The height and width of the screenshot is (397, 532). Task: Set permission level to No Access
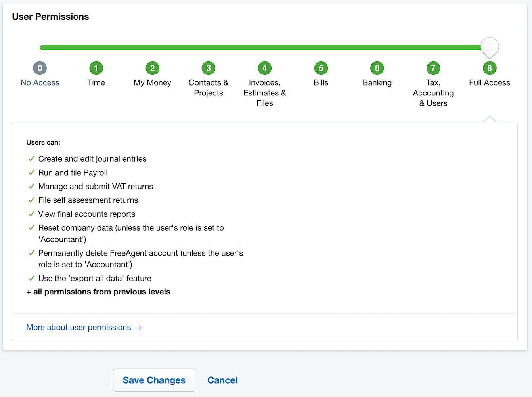point(40,82)
